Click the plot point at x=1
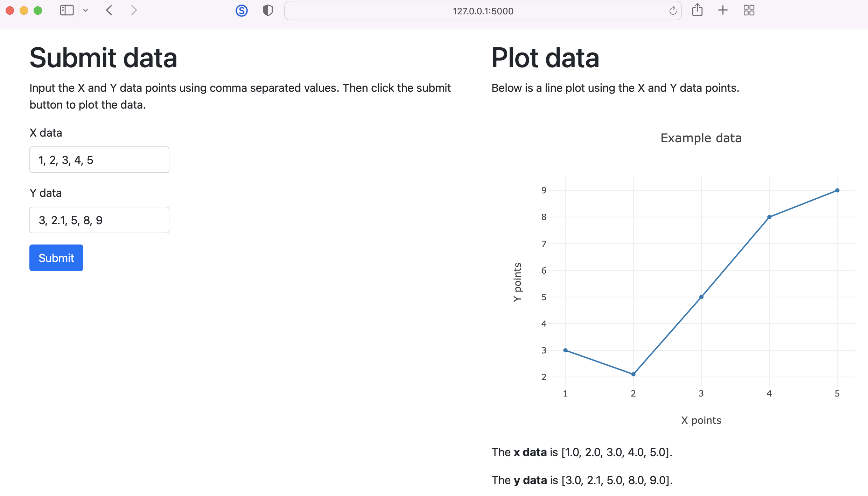Viewport: 868px width, 496px height. [x=565, y=350]
